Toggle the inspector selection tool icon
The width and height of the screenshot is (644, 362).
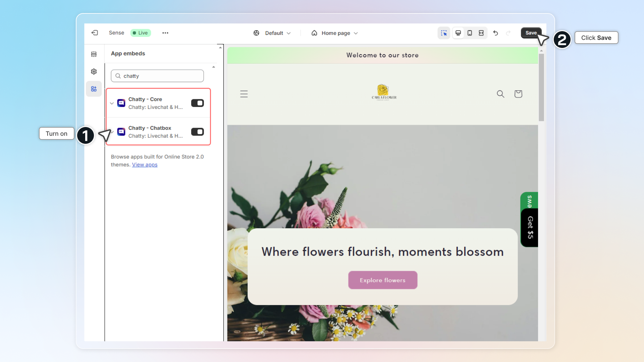(x=444, y=33)
